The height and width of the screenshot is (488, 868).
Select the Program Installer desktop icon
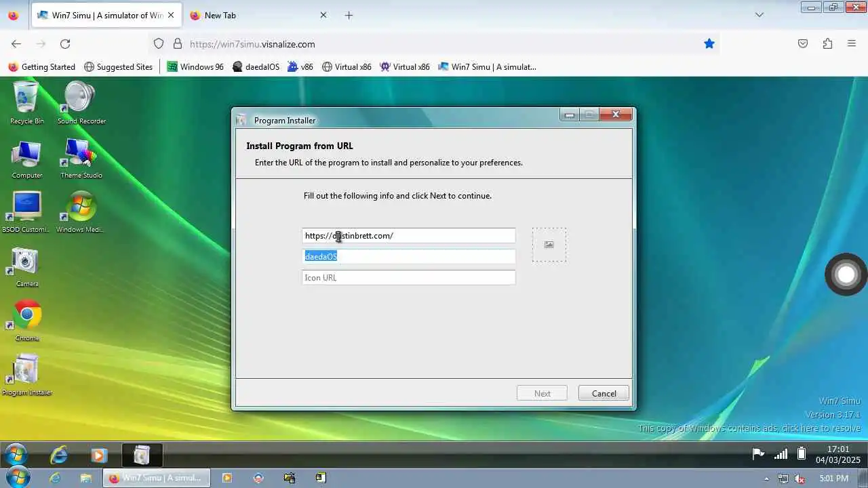click(x=26, y=375)
